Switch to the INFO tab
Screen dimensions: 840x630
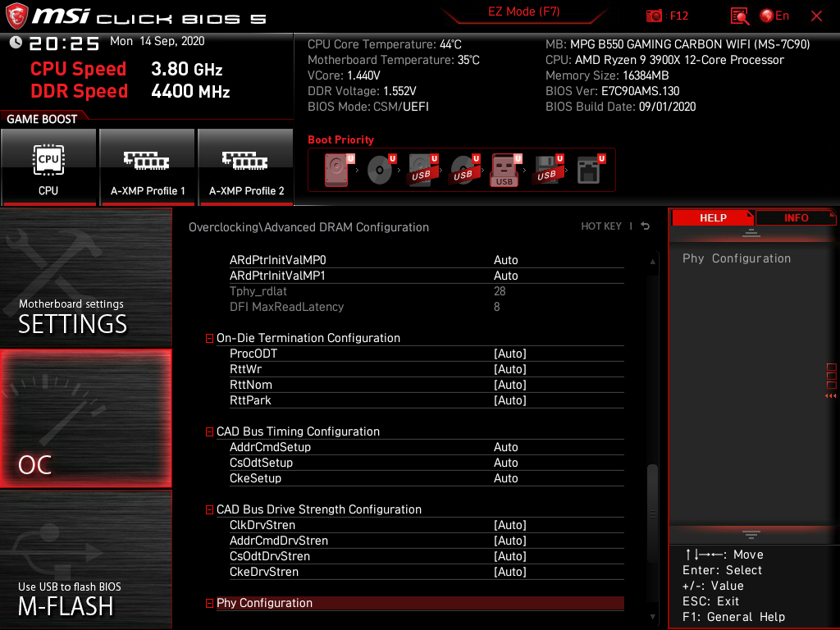tap(796, 218)
